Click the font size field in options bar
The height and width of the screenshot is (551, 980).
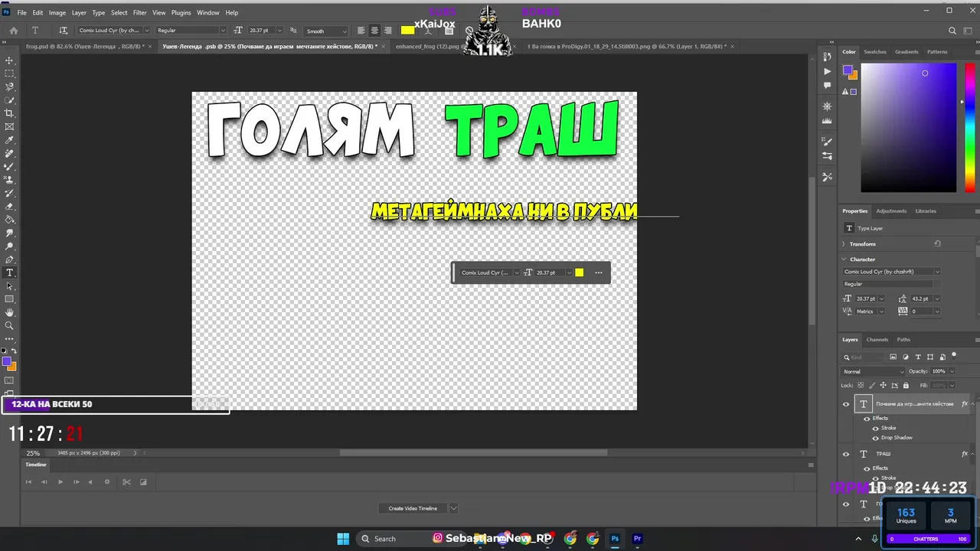coord(260,31)
